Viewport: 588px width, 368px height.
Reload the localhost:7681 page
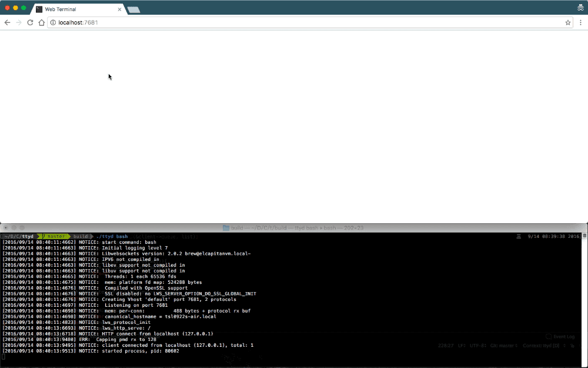29,22
